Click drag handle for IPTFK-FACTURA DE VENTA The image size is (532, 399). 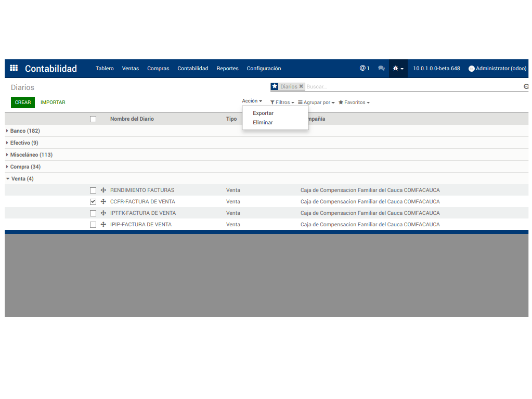click(103, 213)
